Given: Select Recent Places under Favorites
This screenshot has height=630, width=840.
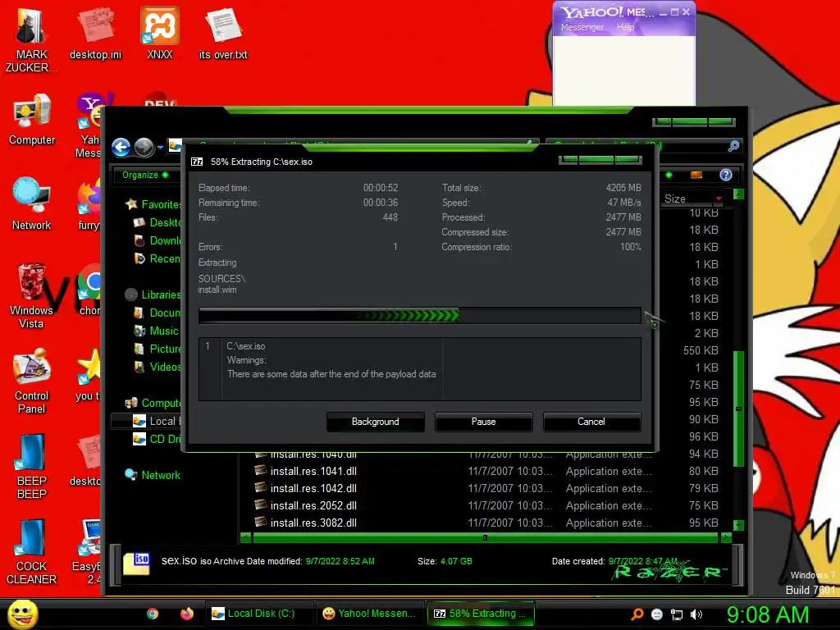Looking at the screenshot, I should [x=157, y=258].
